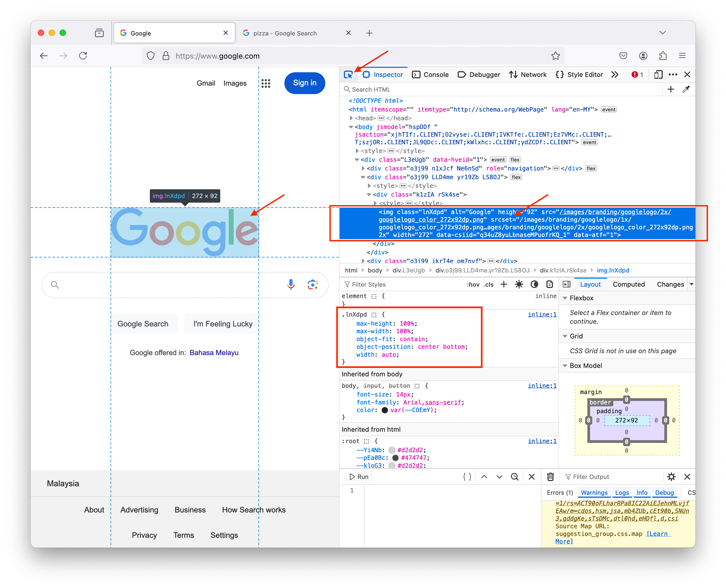Click the var(--COEmY) color swatch
726x588 pixels.
pos(385,410)
